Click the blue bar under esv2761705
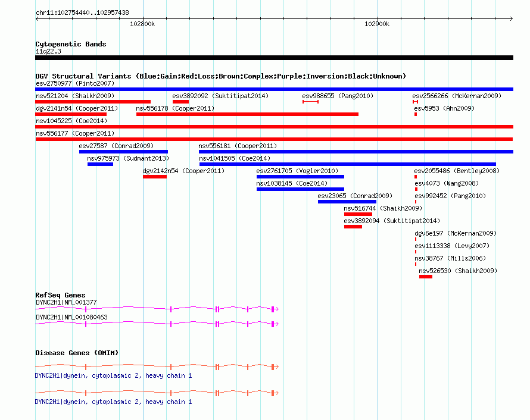530x420 pixels. tap(300, 177)
